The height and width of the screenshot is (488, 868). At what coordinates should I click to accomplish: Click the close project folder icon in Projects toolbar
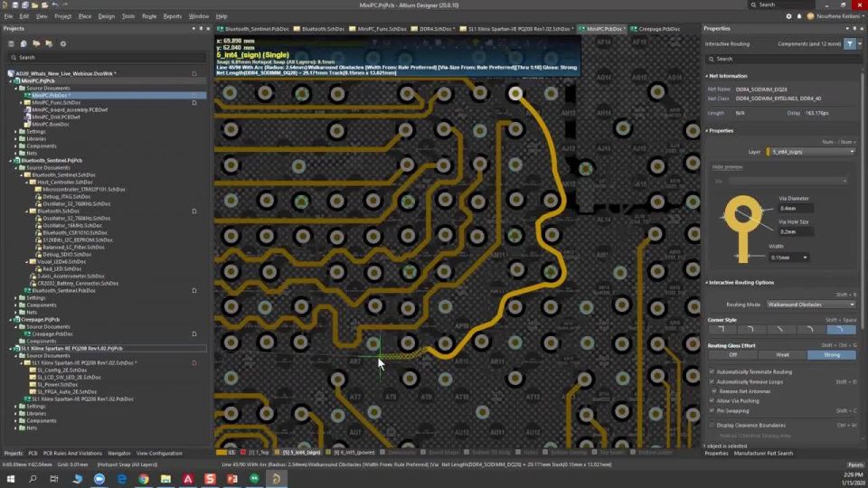[49, 43]
